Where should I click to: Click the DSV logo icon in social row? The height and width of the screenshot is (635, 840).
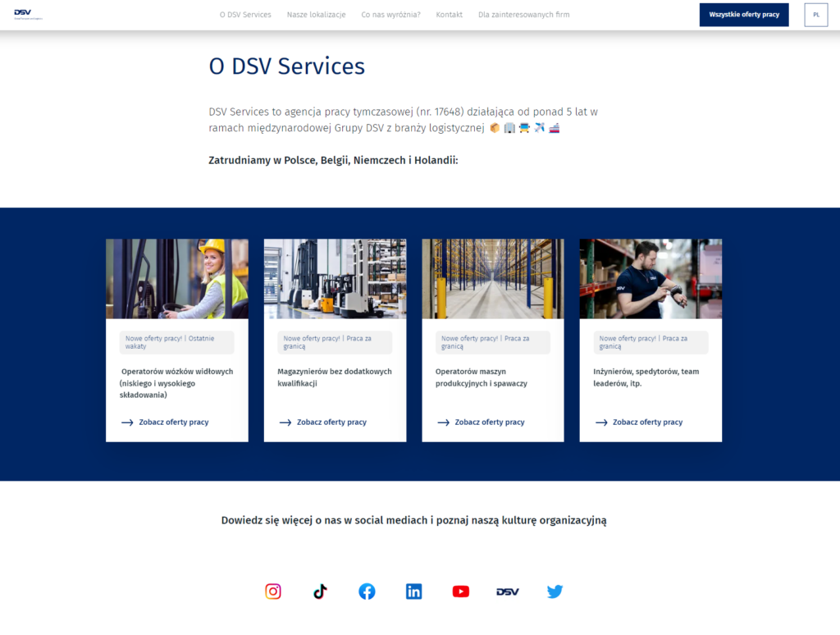[x=508, y=592]
